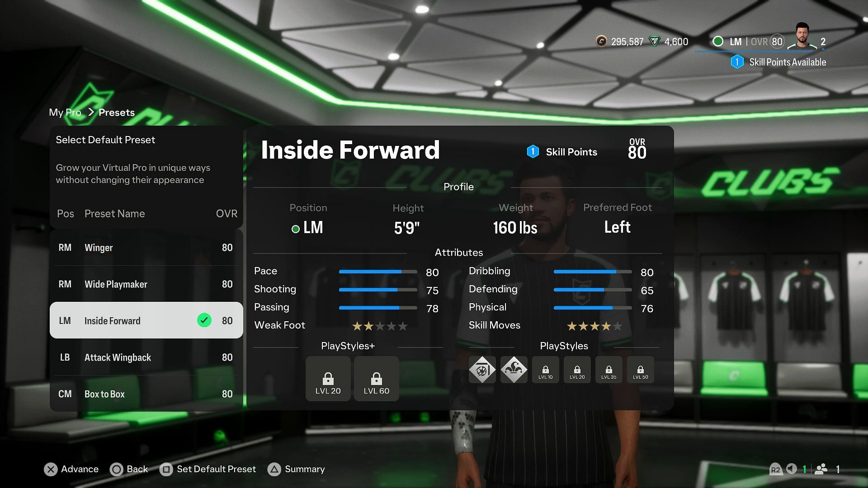Click the Set Default Preset button
The image size is (868, 488).
pyautogui.click(x=216, y=469)
